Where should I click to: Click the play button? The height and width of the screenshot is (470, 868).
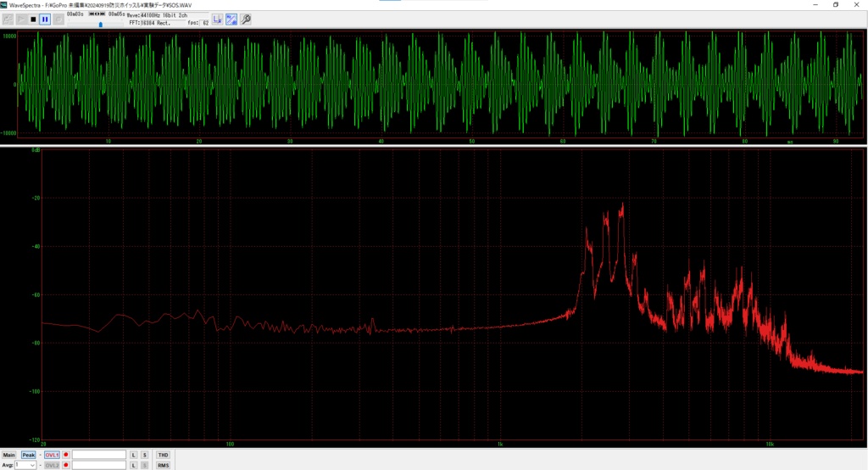point(21,20)
